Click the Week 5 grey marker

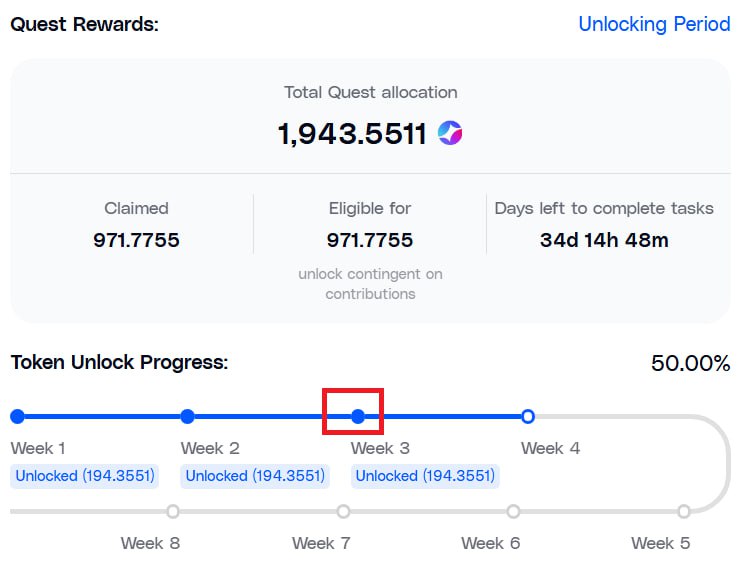[684, 511]
